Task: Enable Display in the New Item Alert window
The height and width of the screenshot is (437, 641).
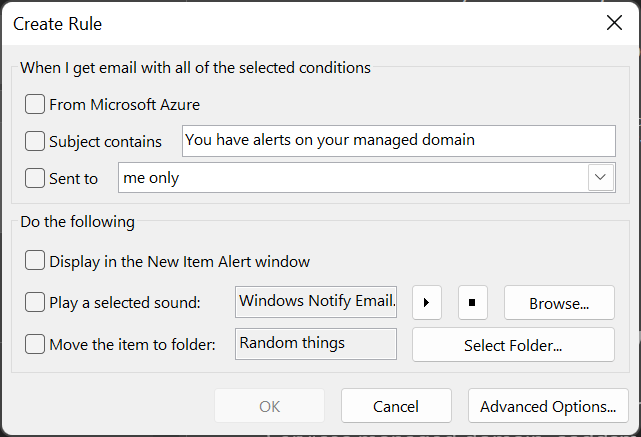Action: [x=35, y=261]
